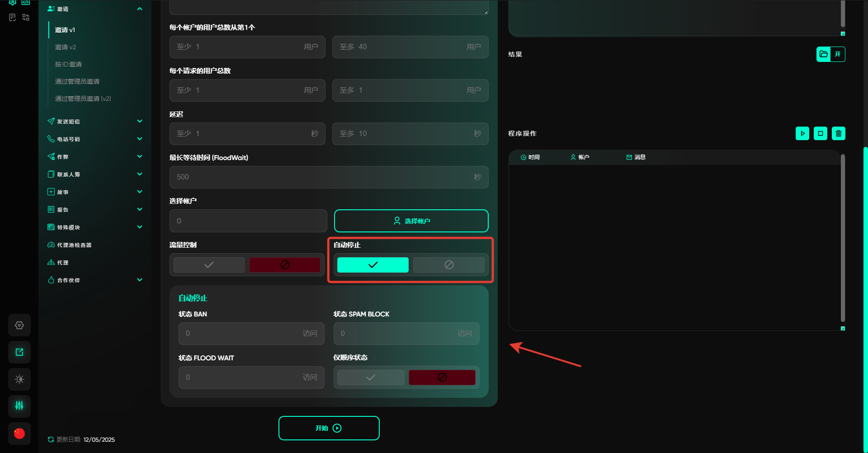The image size is (868, 453).
Task: Click the trash icon to clear logs
Action: (x=838, y=133)
